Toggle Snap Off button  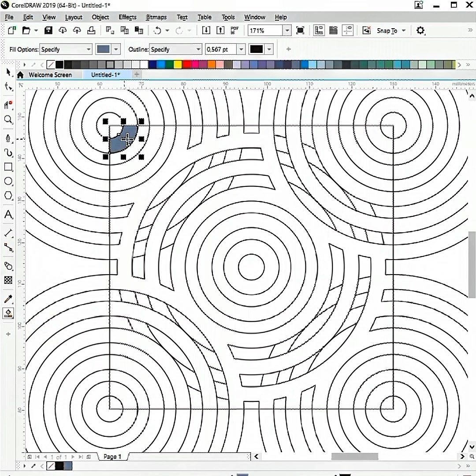(367, 30)
